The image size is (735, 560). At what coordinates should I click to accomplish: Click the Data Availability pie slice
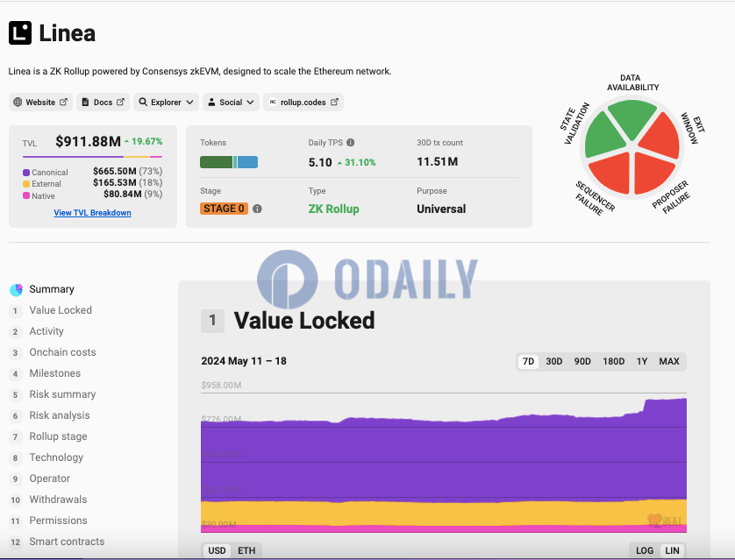pos(632,118)
